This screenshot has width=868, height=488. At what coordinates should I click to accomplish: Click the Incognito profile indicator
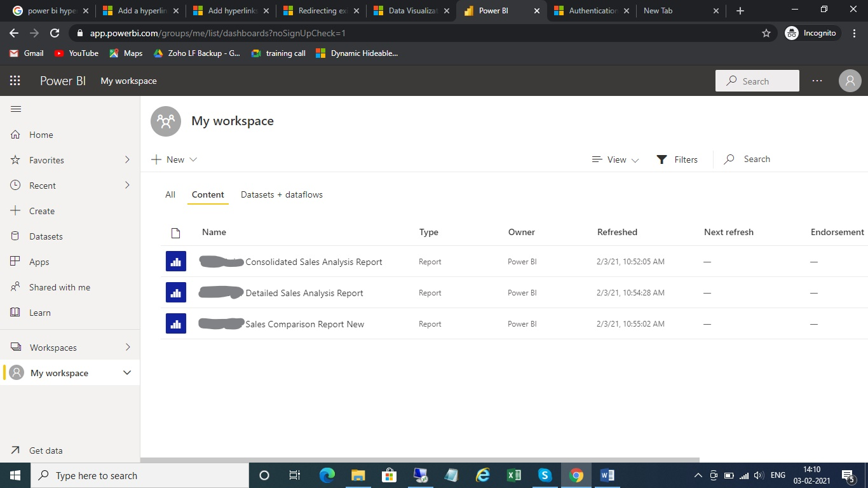811,33
